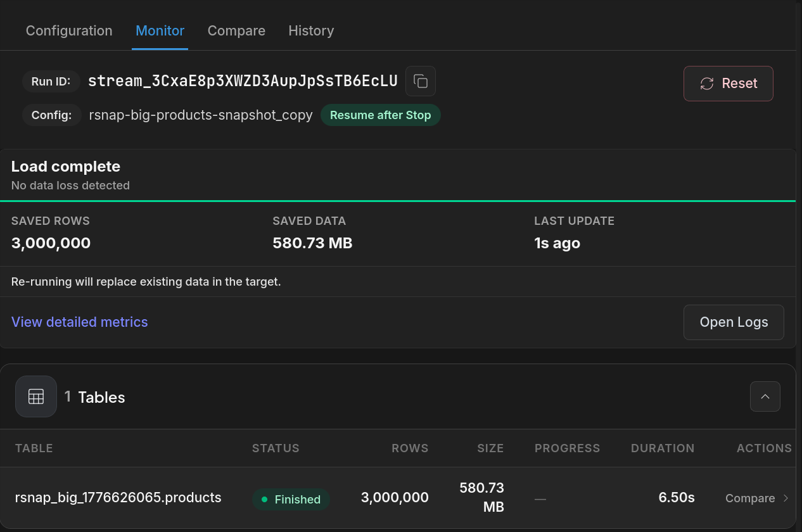Click the Load complete heading
802x532 pixels.
66,167
